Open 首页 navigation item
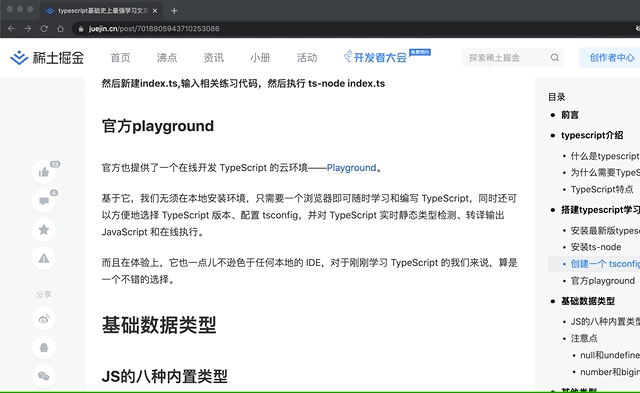Image resolution: width=640 pixels, height=393 pixels. click(x=120, y=58)
